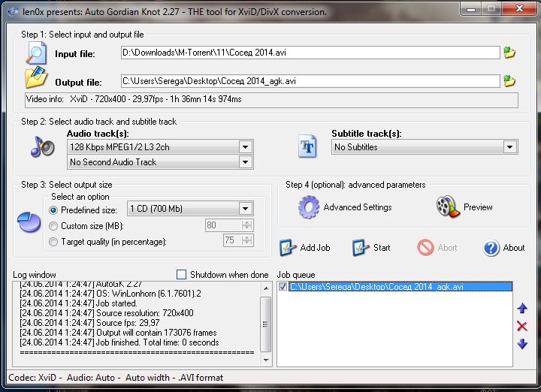Click the Output file path field
The height and width of the screenshot is (392, 541).
[x=310, y=81]
